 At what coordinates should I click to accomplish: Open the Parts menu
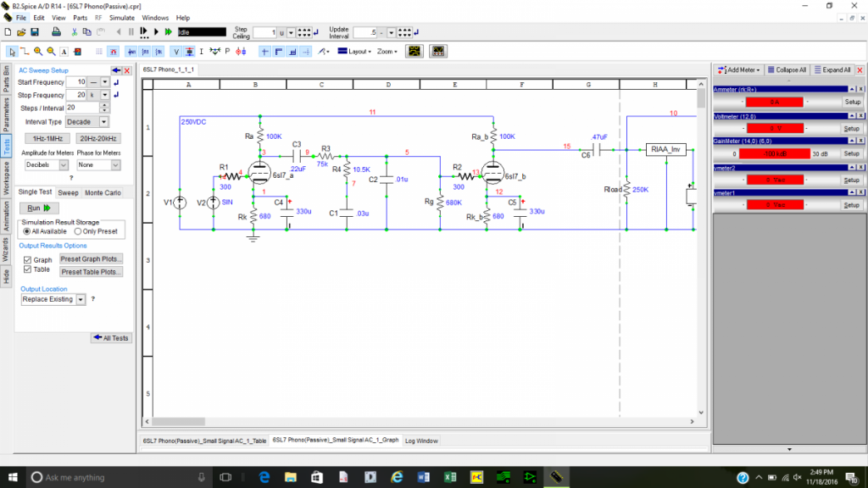(x=81, y=18)
